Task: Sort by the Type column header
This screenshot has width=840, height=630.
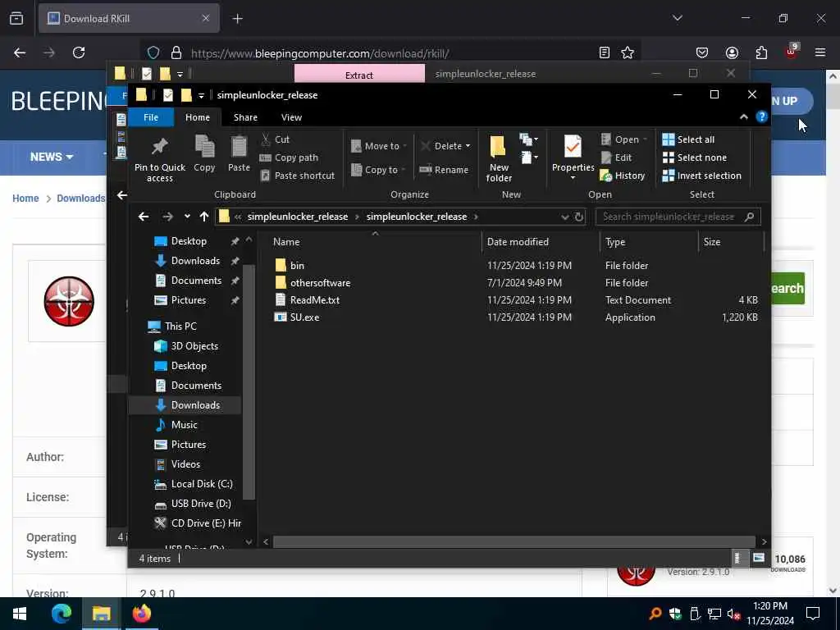Action: coord(649,242)
